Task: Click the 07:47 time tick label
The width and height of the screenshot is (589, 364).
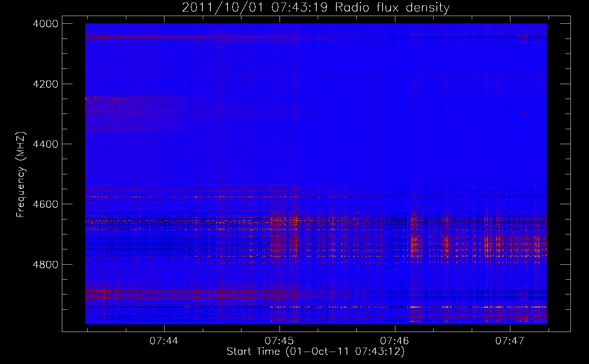Action: 510,341
